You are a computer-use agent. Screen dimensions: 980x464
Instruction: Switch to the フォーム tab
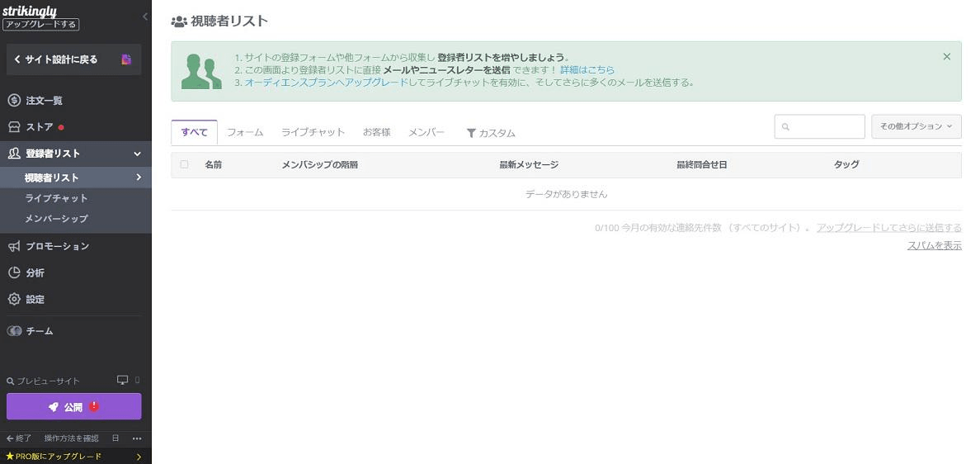[x=245, y=133]
